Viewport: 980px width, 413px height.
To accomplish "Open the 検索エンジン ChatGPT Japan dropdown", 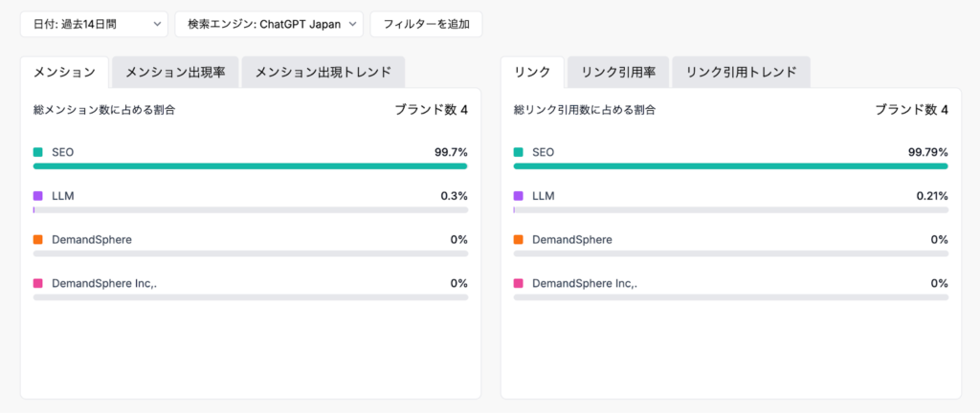I will [x=268, y=24].
